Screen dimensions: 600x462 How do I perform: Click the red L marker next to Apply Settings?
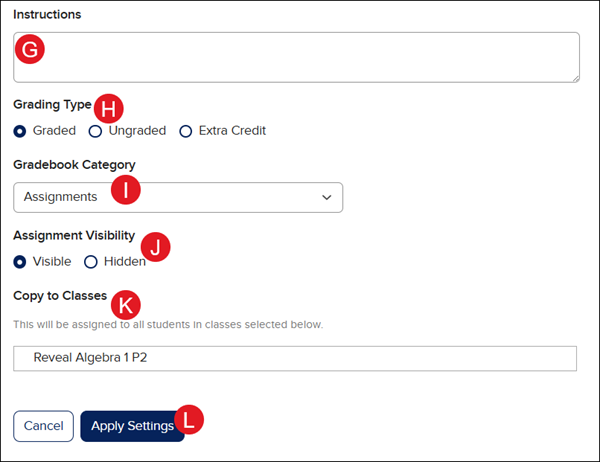pos(189,419)
